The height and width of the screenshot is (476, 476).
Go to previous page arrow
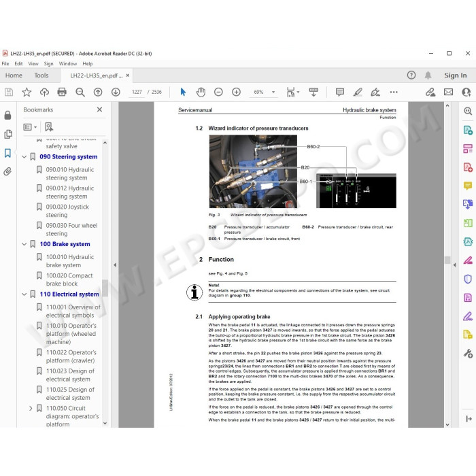click(98, 92)
